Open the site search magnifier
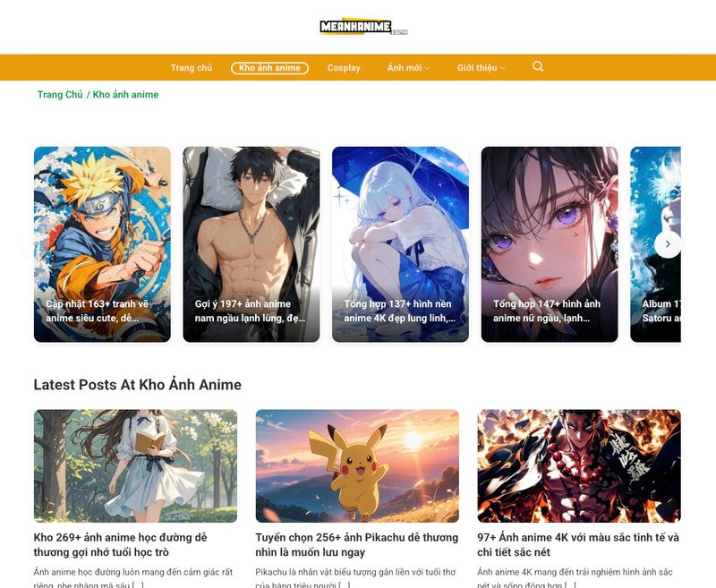This screenshot has height=588, width=716. [538, 66]
